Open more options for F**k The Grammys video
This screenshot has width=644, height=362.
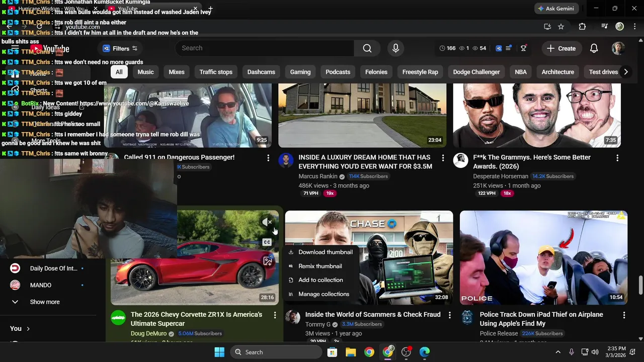617,158
